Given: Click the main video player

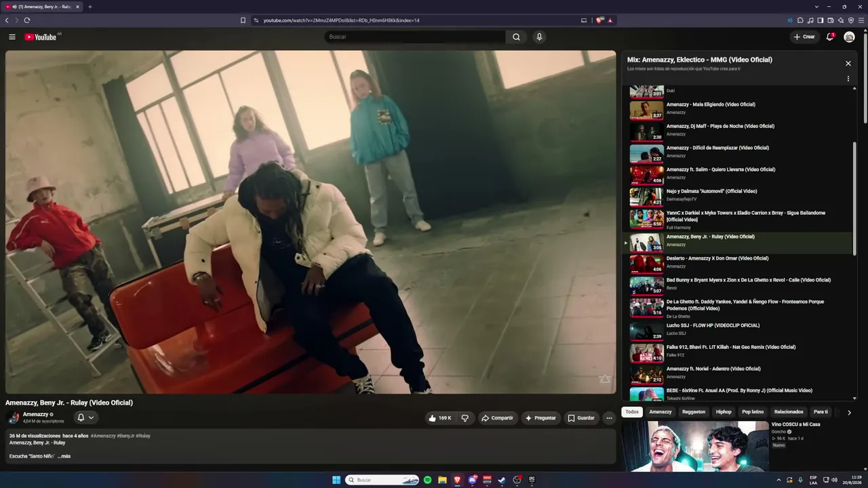Looking at the screenshot, I should (311, 222).
